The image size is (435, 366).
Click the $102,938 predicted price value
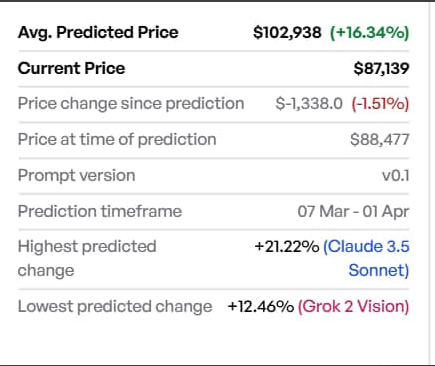[x=287, y=33]
